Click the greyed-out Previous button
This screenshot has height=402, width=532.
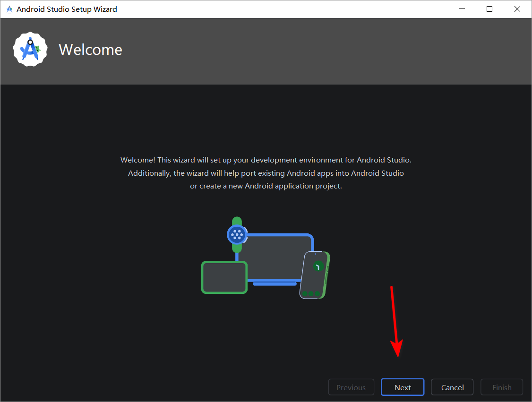pos(351,387)
